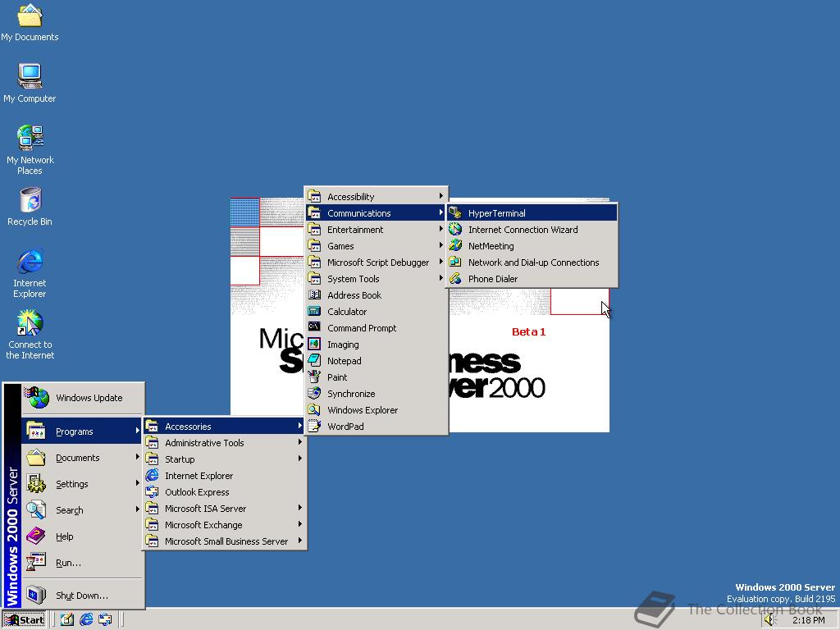
Task: Open the Documents menu item
Action: [83, 458]
